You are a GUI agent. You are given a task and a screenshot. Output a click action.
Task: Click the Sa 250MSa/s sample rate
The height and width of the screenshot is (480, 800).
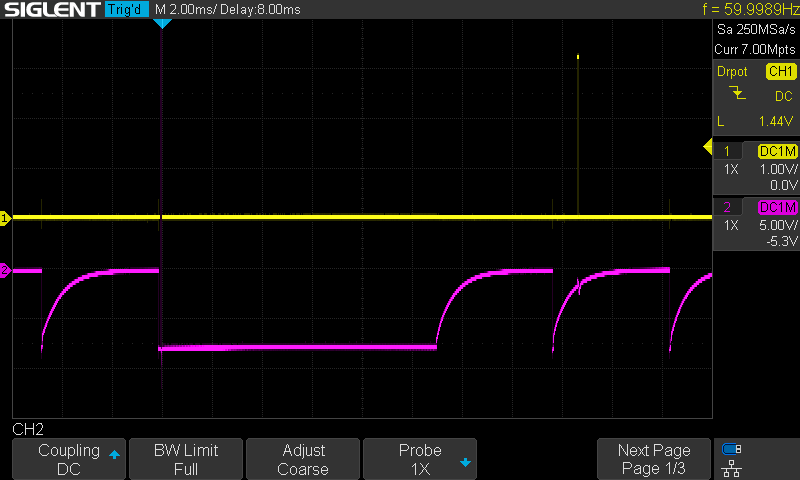point(756,30)
